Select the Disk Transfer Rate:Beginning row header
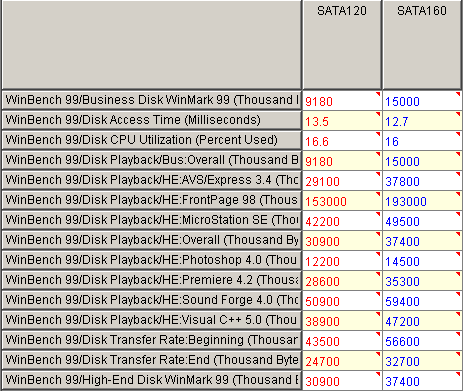Image resolution: width=463 pixels, height=391 pixels. point(151,340)
